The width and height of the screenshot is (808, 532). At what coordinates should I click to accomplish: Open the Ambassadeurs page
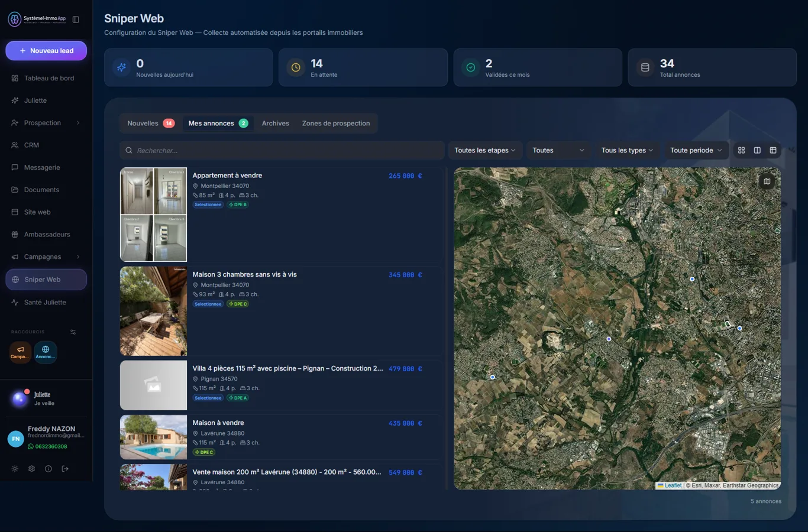(46, 235)
